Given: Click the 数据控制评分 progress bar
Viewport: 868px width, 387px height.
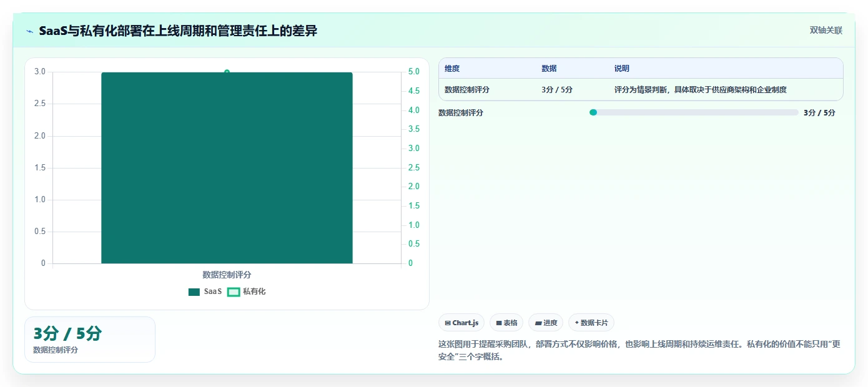Looking at the screenshot, I should pos(694,112).
